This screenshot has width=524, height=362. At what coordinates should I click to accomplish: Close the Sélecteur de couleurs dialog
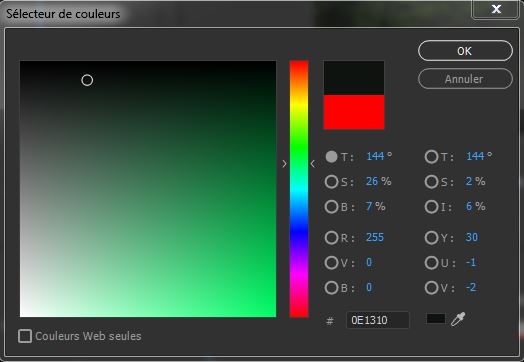pyautogui.click(x=496, y=9)
